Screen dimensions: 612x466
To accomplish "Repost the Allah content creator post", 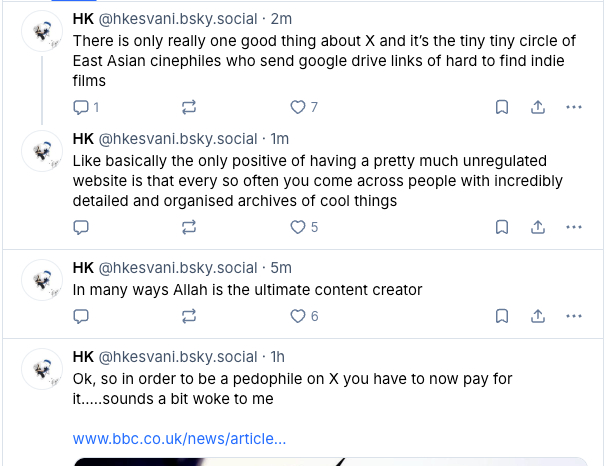I will pyautogui.click(x=189, y=316).
